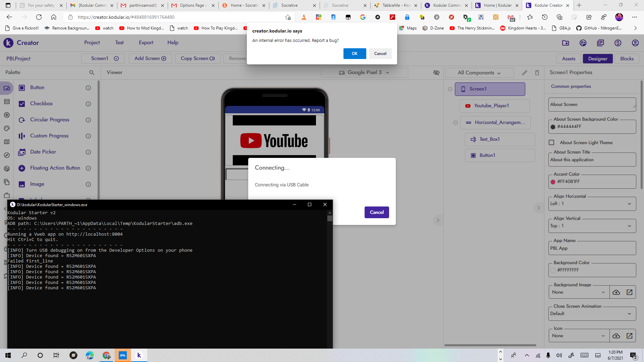Open the Close Screen Animation dropdown

(592, 314)
